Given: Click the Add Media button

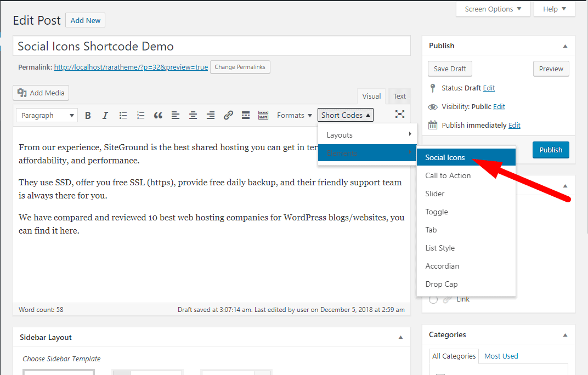Looking at the screenshot, I should pyautogui.click(x=41, y=93).
